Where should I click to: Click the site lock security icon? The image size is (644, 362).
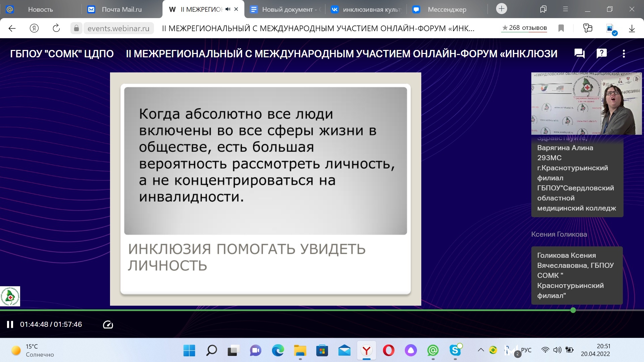pyautogui.click(x=76, y=28)
